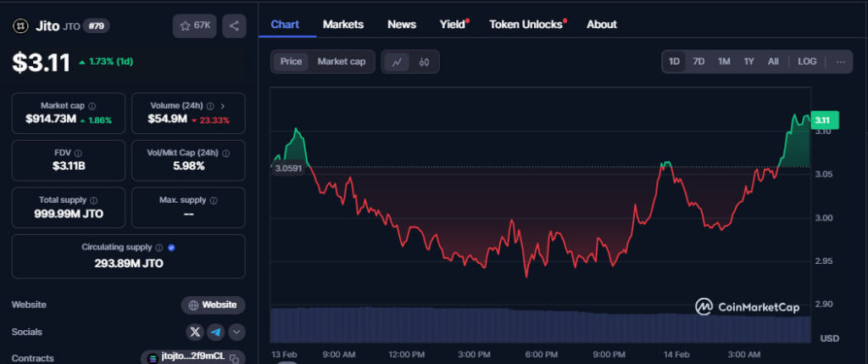Select the candlestick chart type icon
This screenshot has height=364, width=868.
[425, 62]
